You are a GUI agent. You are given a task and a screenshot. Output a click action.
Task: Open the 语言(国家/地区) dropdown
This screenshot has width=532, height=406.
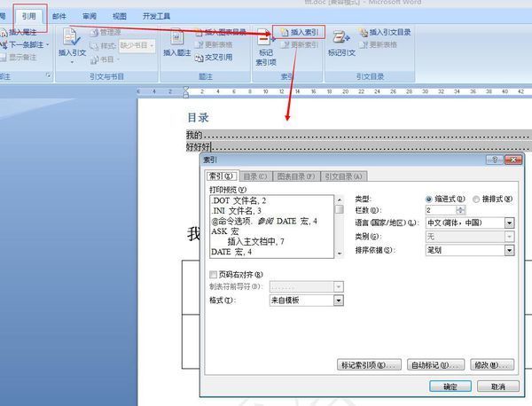tap(510, 223)
